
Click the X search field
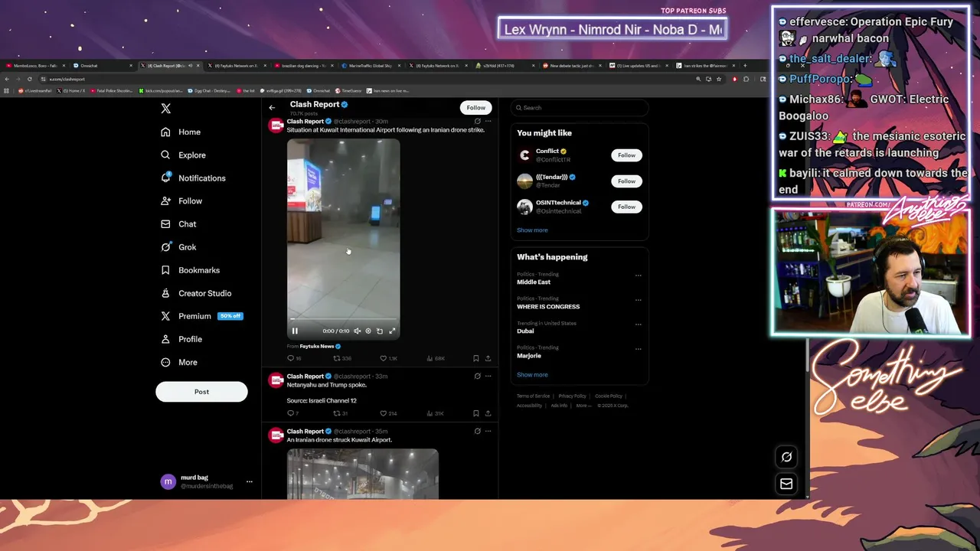pyautogui.click(x=580, y=107)
